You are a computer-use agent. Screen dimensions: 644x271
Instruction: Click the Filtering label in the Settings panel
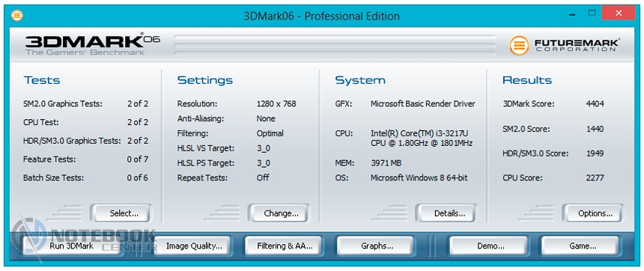[193, 133]
